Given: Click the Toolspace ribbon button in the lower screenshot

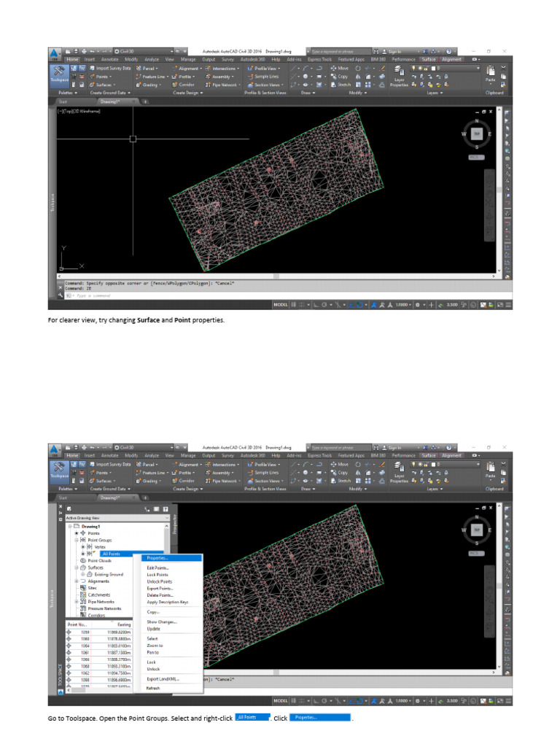Looking at the screenshot, I should (59, 469).
